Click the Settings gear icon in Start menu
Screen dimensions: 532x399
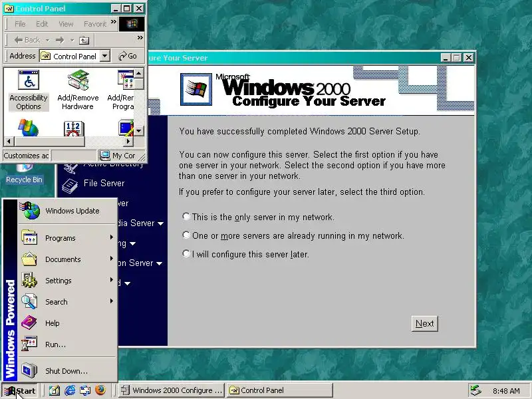29,280
